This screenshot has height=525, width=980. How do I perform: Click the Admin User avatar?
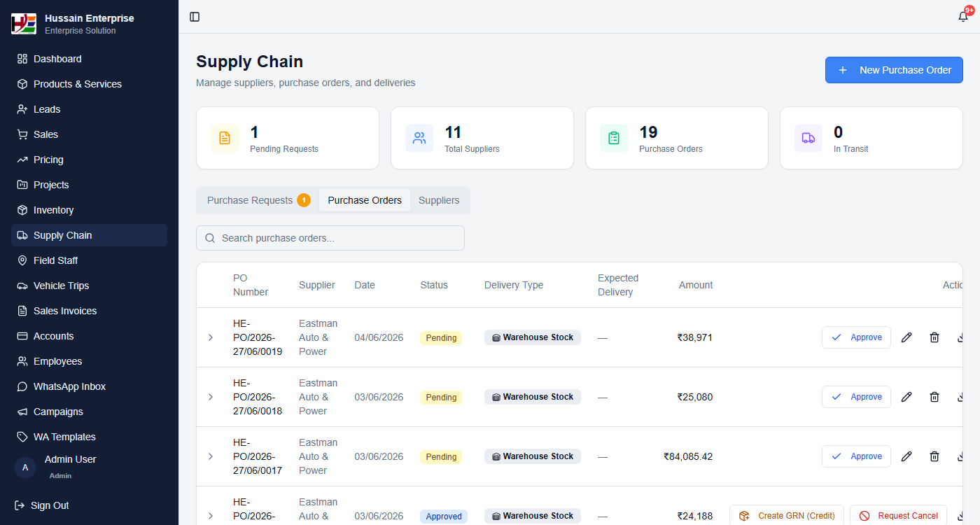pos(25,468)
